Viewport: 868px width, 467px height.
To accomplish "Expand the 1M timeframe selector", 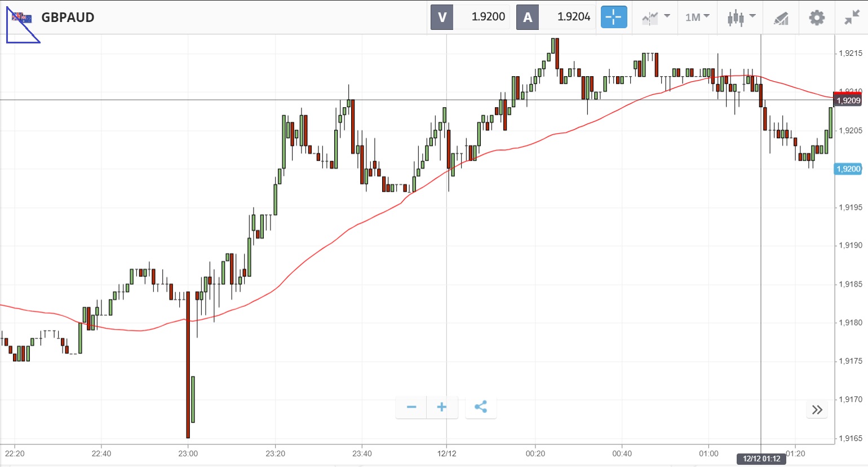I will pos(697,17).
